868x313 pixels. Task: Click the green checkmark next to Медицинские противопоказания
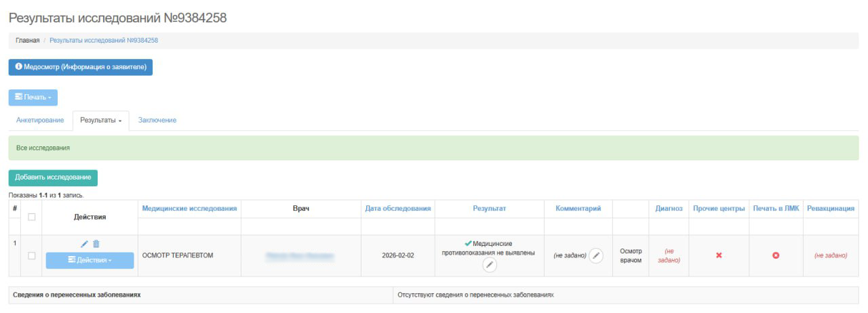468,244
